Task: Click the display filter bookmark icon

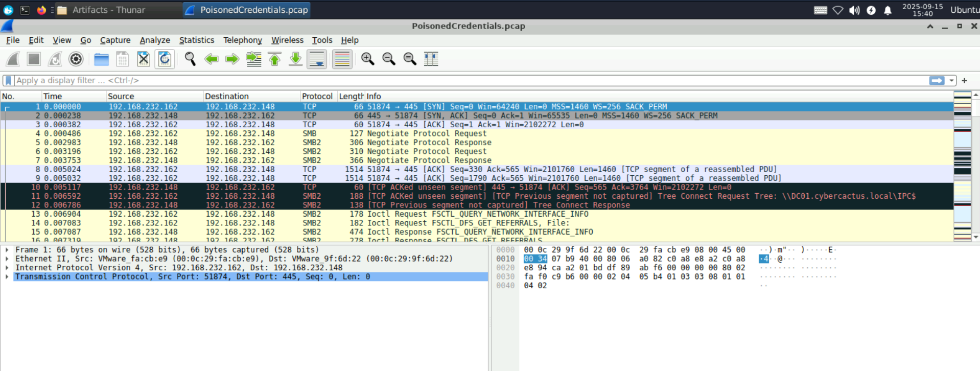Action: pos(8,80)
